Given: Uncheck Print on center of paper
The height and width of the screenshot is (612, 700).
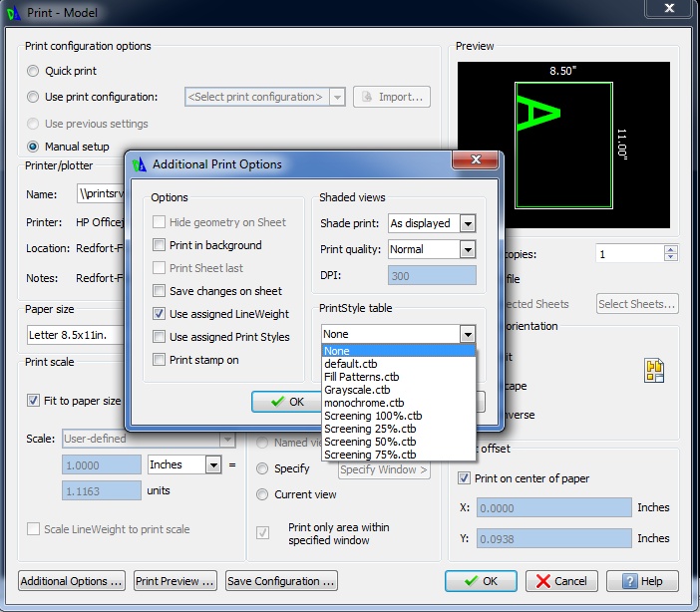Looking at the screenshot, I should (464, 478).
